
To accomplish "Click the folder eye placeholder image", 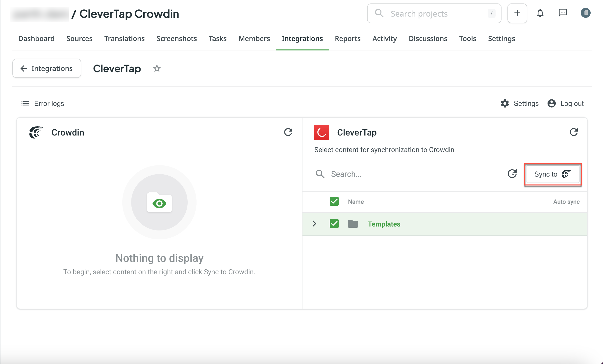I will (159, 202).
